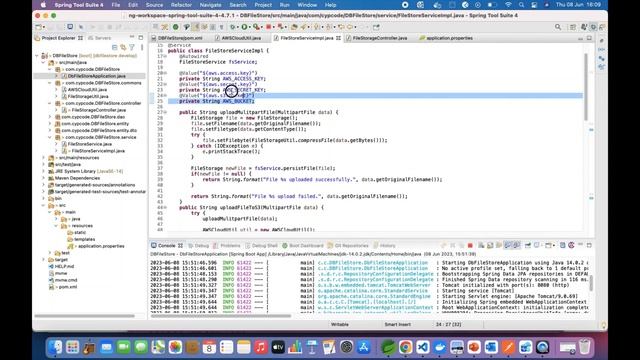This screenshot has height=360, width=640.
Task: Click the new file dropdown icon in toolbar
Action: (40, 27)
